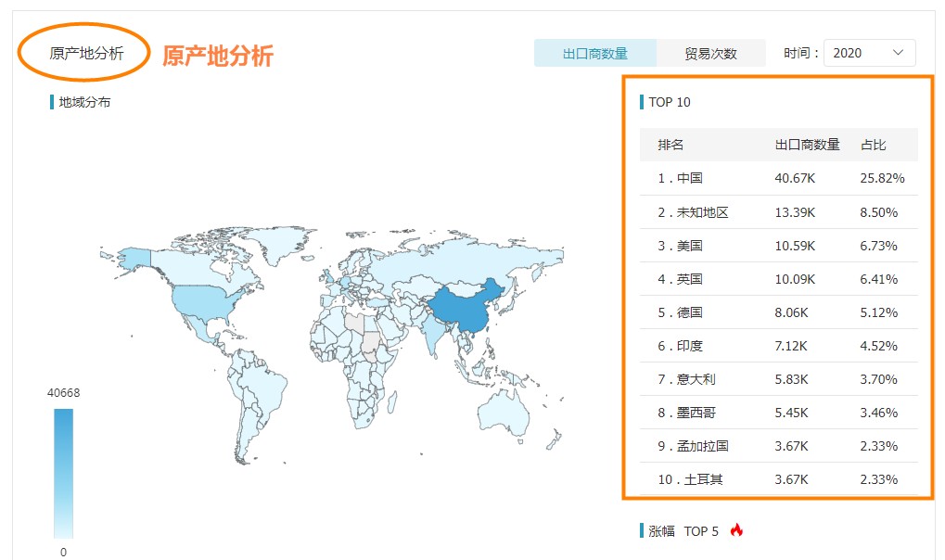This screenshot has width=945, height=560.
Task: Click the 40668 legend maximum value
Action: 63,392
